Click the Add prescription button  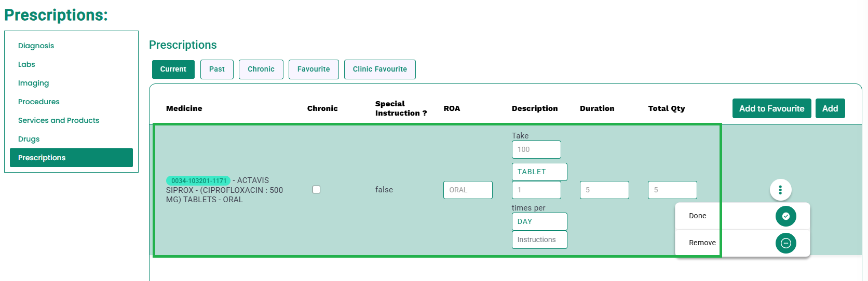830,108
